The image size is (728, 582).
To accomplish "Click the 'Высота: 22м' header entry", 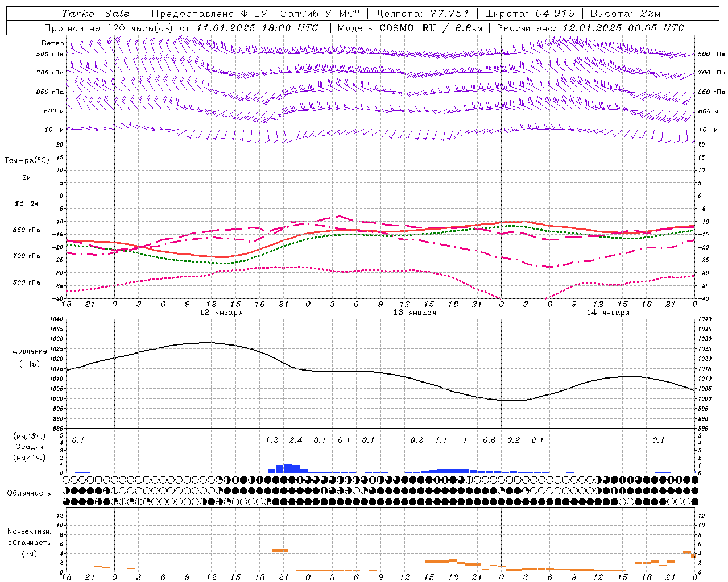I will tap(626, 14).
